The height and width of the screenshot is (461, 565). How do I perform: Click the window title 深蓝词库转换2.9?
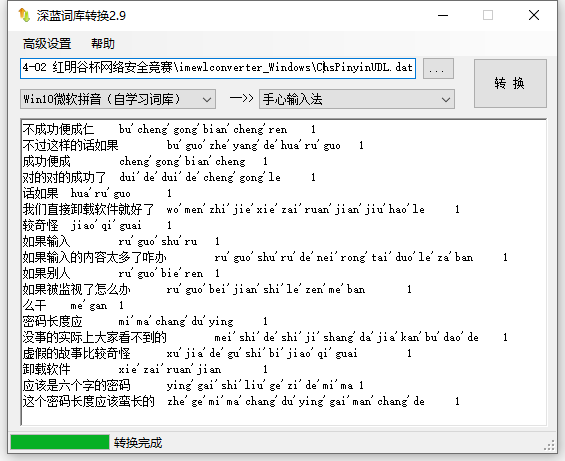click(81, 15)
